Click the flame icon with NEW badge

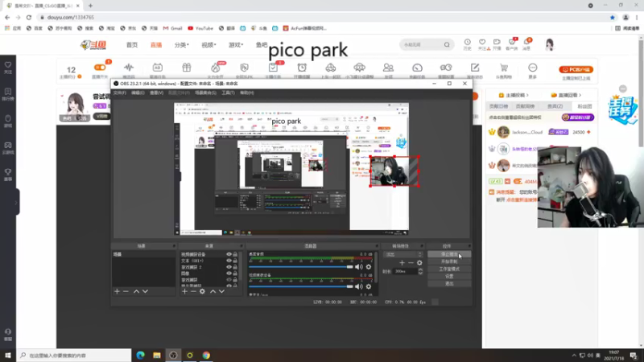coord(216,68)
